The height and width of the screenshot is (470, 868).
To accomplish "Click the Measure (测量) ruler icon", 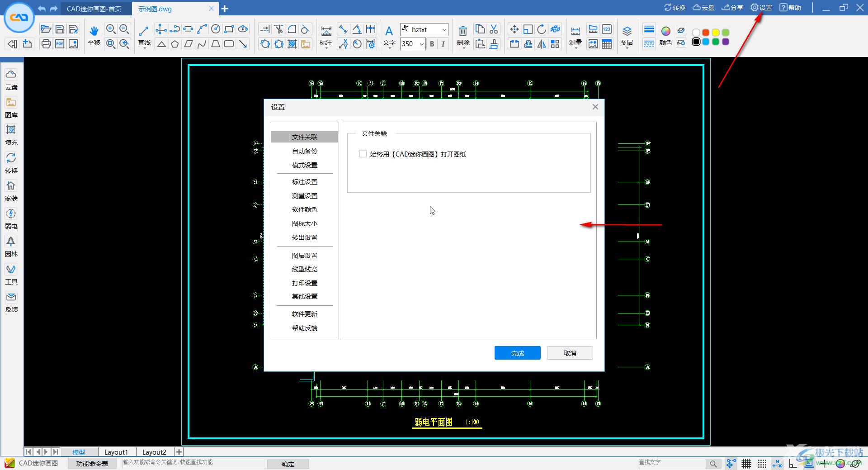I will point(575,31).
